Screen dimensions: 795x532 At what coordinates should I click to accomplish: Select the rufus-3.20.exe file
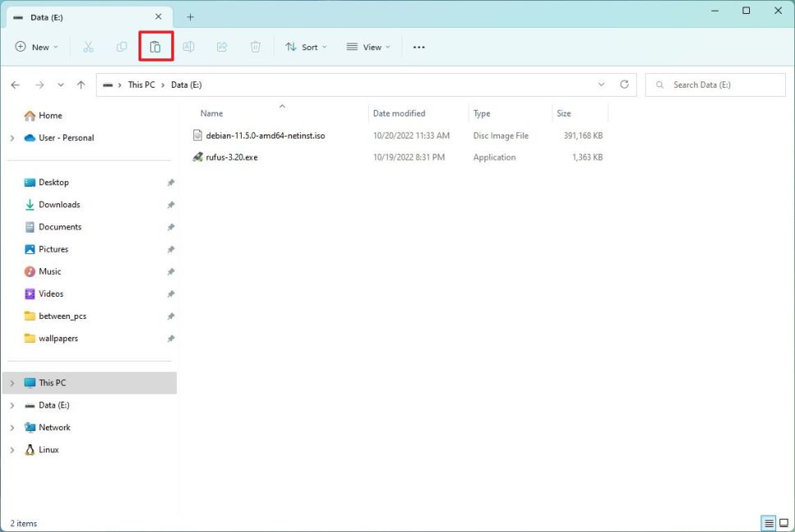pyautogui.click(x=232, y=157)
